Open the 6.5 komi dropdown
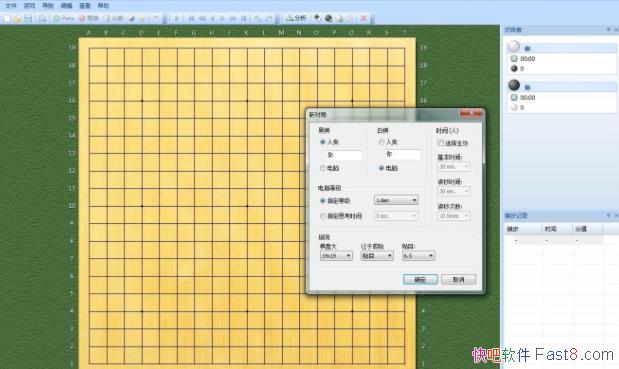The width and height of the screenshot is (619, 369). coord(418,256)
